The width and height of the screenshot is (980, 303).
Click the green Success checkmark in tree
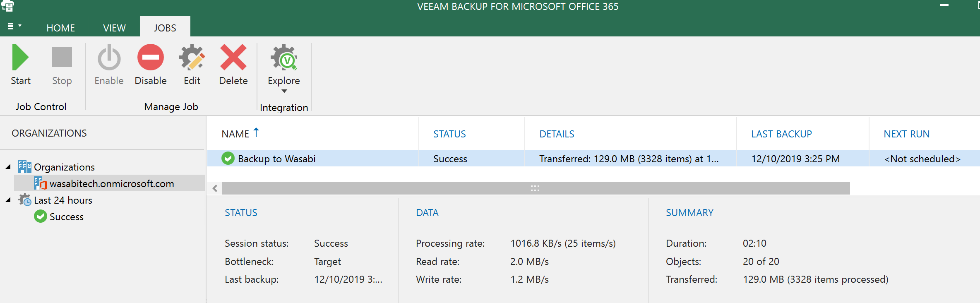pos(41,216)
